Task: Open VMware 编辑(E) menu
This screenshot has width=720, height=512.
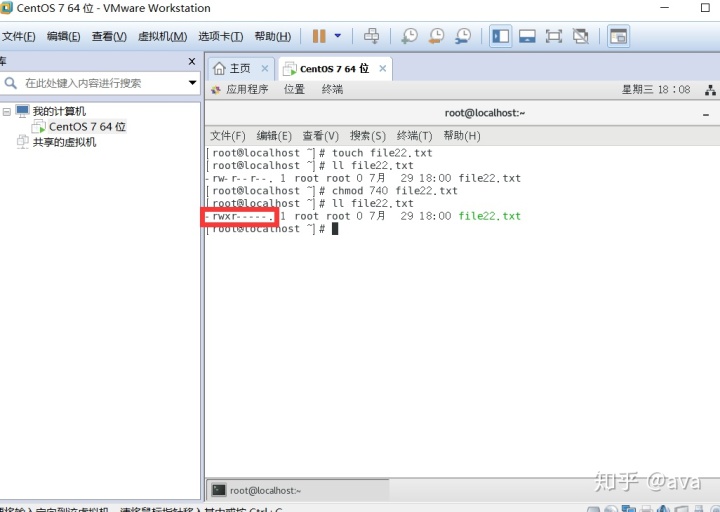Action: click(x=63, y=36)
